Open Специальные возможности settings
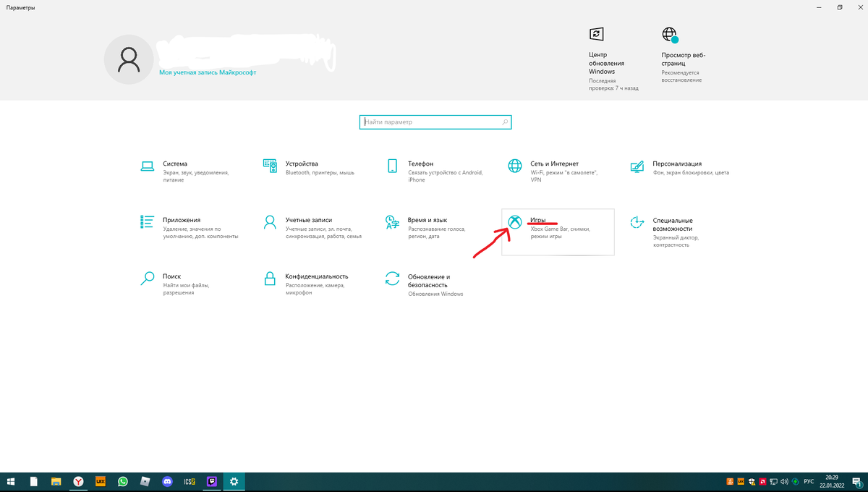 (680, 232)
